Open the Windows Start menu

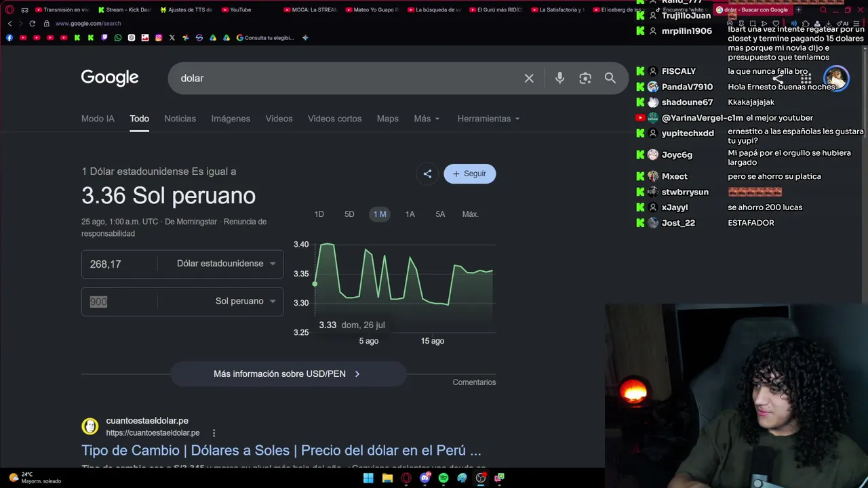368,478
